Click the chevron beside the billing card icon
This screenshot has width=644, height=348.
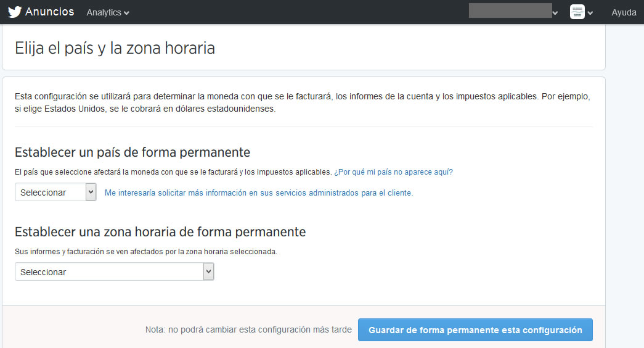[590, 13]
